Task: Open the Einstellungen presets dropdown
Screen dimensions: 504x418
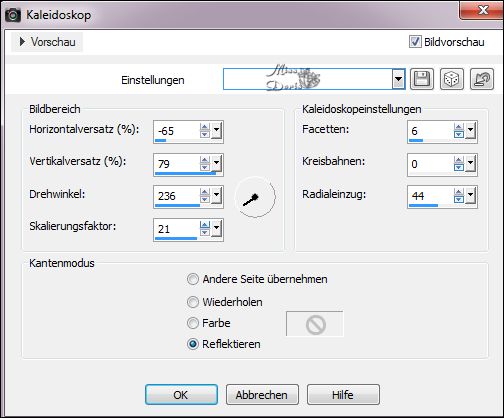Action: tap(398, 79)
